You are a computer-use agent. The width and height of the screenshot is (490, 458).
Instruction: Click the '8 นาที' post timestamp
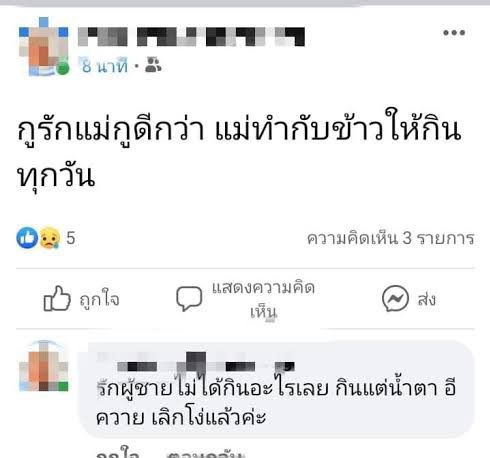pos(105,66)
